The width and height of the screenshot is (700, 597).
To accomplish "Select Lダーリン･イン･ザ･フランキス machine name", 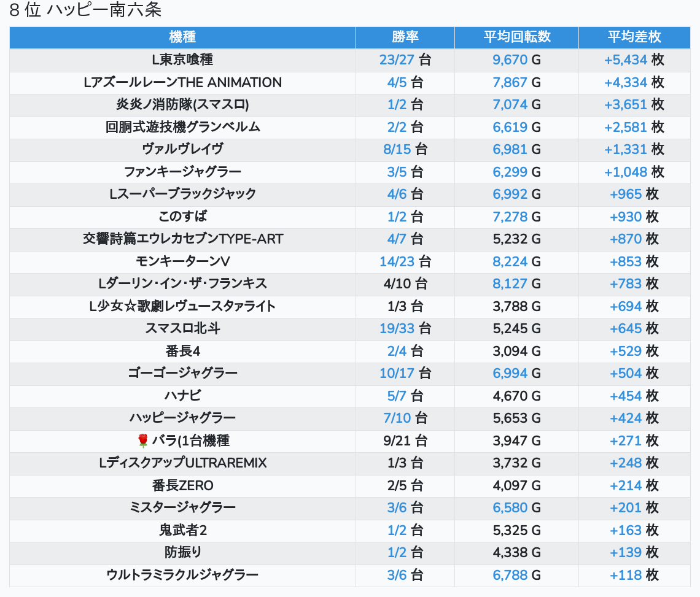I will [x=182, y=284].
